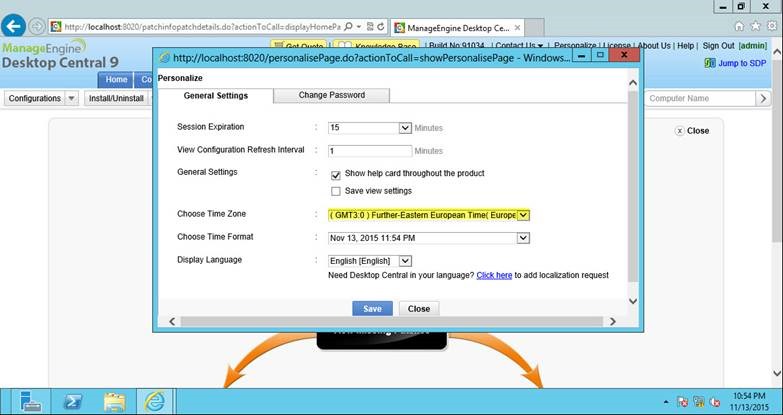Viewport: 783px width, 415px height.
Task: Open Home tab in Desktop Central
Action: click(116, 80)
